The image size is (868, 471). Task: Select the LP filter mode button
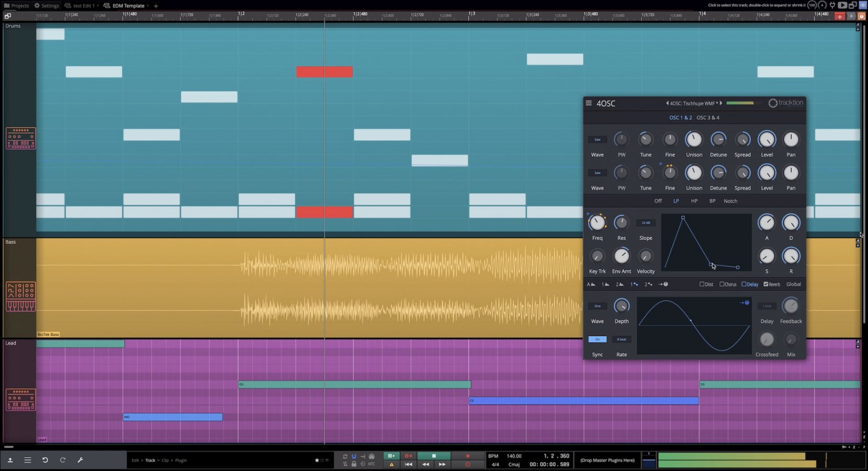point(676,200)
